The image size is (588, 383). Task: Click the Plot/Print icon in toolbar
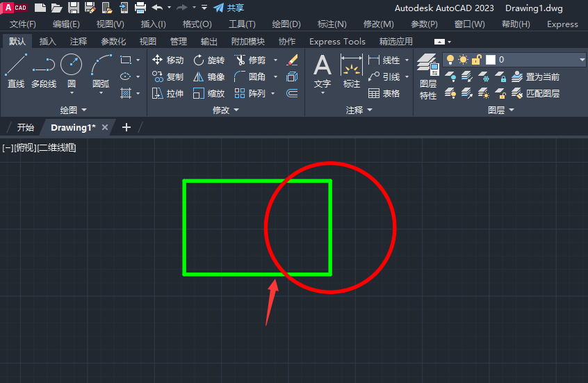point(140,8)
